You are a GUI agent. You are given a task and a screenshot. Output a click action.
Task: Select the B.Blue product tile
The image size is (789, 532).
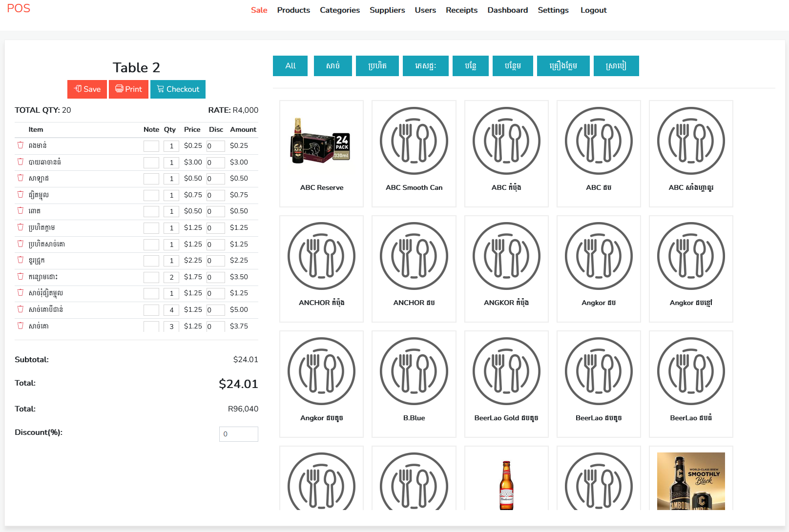click(x=414, y=384)
